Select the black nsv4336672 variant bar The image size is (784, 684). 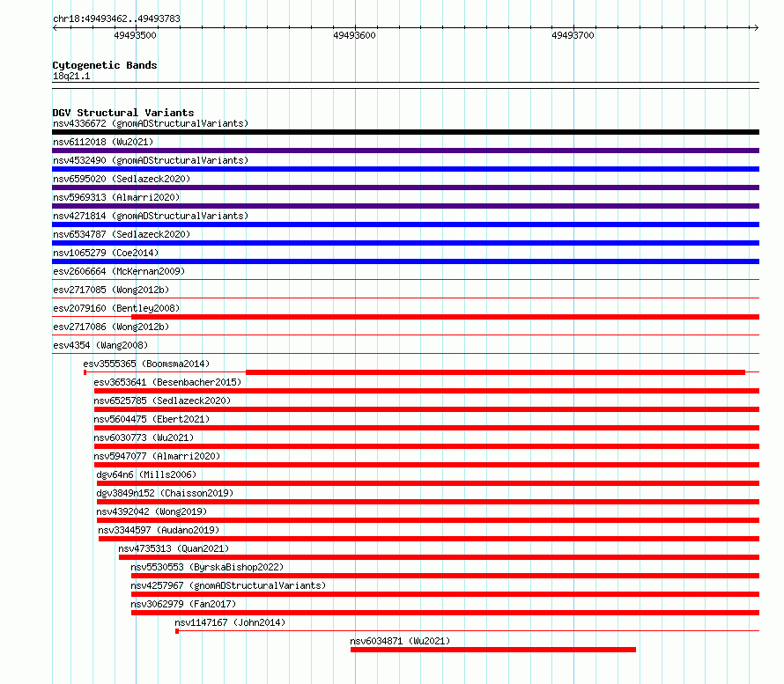405,132
